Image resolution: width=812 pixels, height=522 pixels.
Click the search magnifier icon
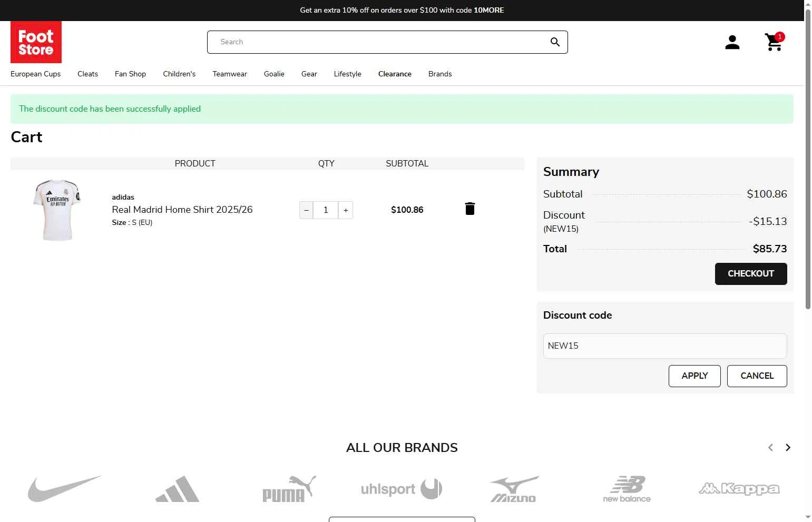click(x=555, y=42)
